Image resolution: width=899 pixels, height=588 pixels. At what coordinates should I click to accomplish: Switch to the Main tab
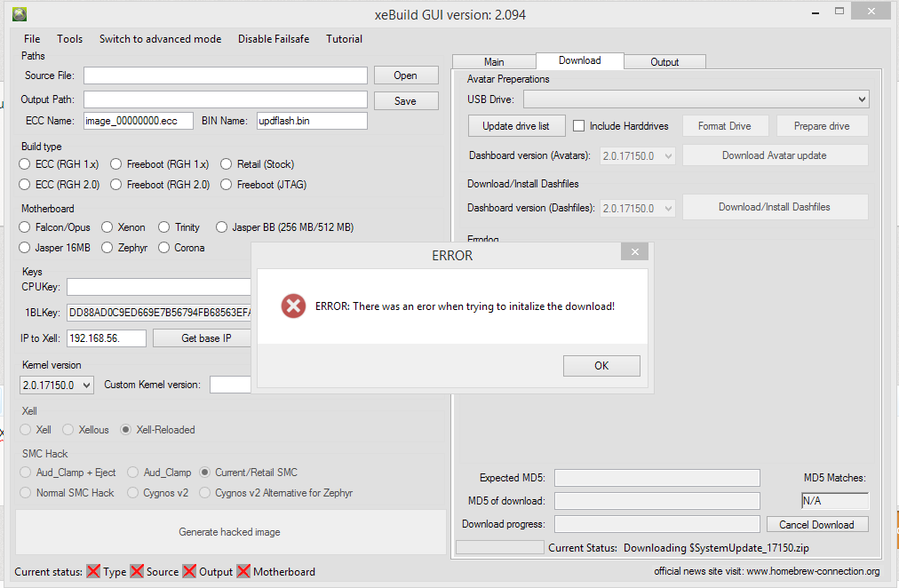494,62
